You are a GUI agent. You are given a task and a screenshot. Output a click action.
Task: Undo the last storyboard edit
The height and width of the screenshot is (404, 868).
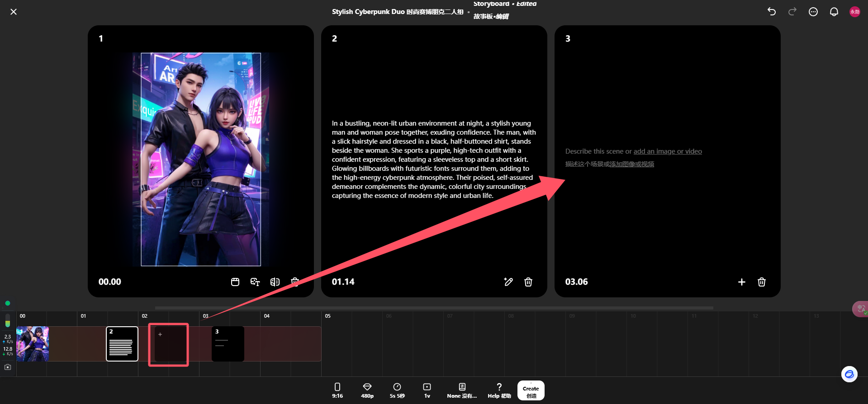772,12
